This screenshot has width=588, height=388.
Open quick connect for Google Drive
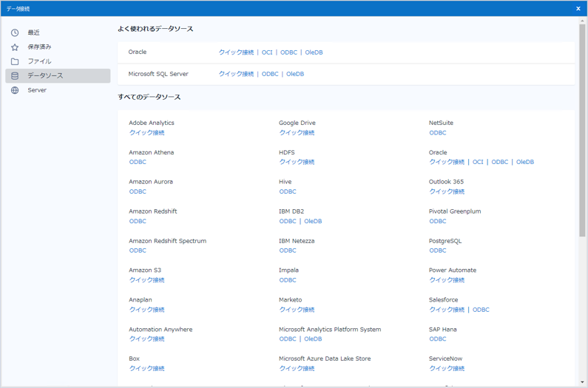pyautogui.click(x=297, y=133)
